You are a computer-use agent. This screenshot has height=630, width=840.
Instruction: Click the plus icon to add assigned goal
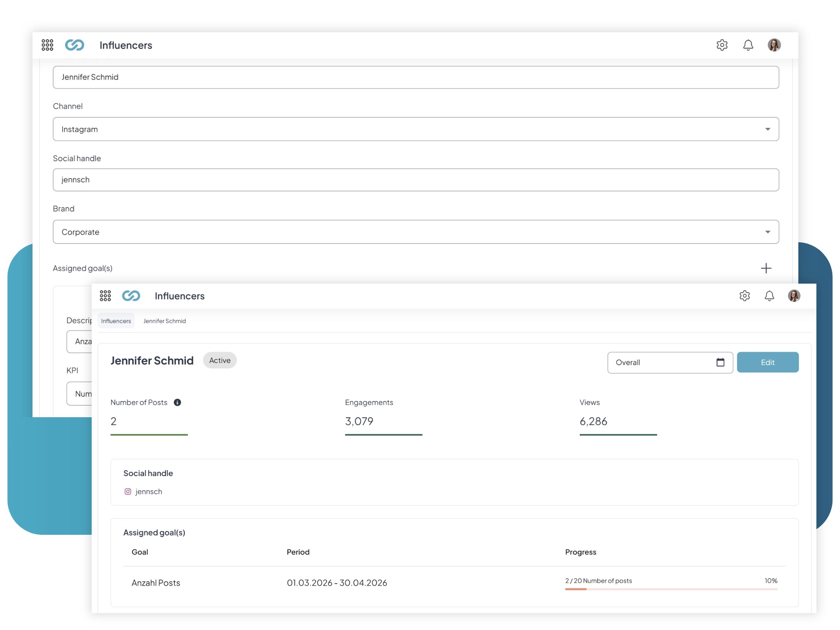click(x=765, y=268)
